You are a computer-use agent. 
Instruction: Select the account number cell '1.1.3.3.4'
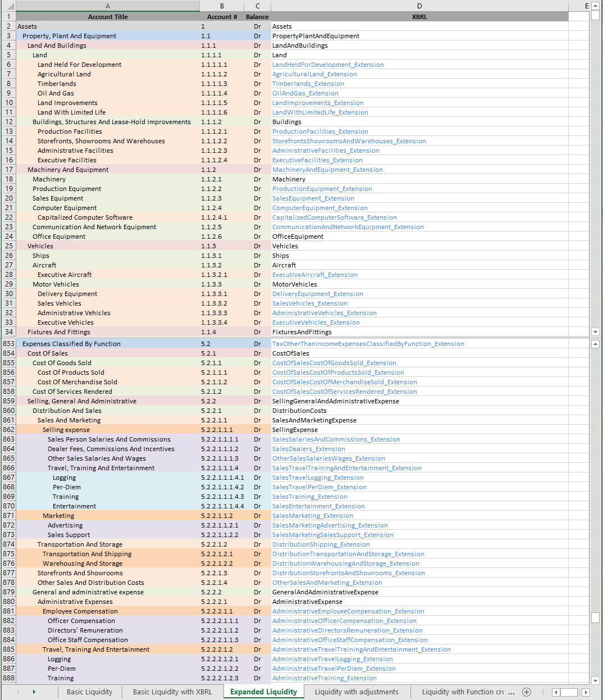222,322
